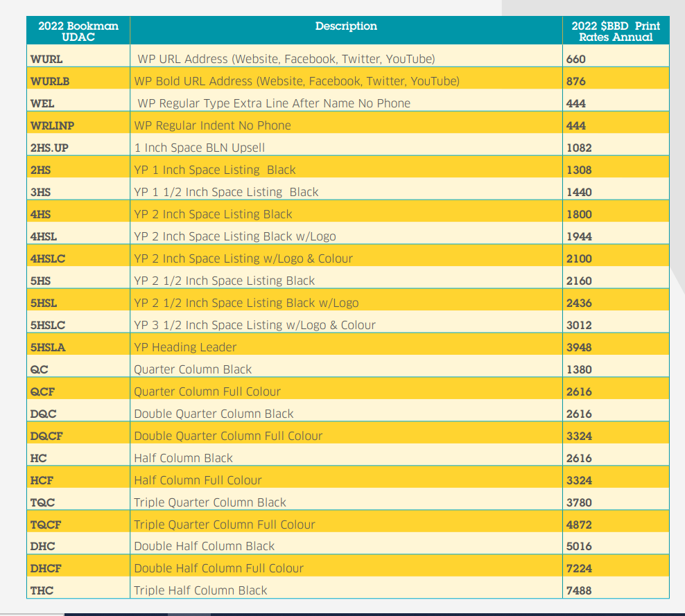Select the rate value 876
This screenshot has width=685, height=616.
575,81
